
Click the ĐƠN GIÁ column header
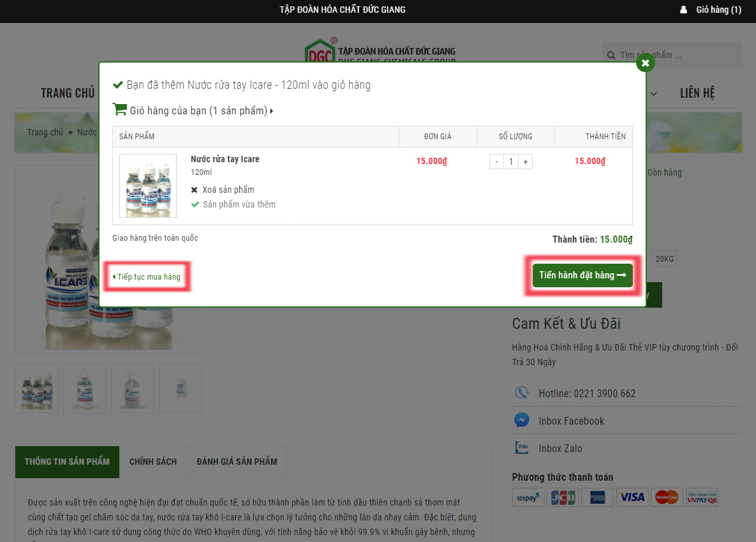(x=438, y=137)
